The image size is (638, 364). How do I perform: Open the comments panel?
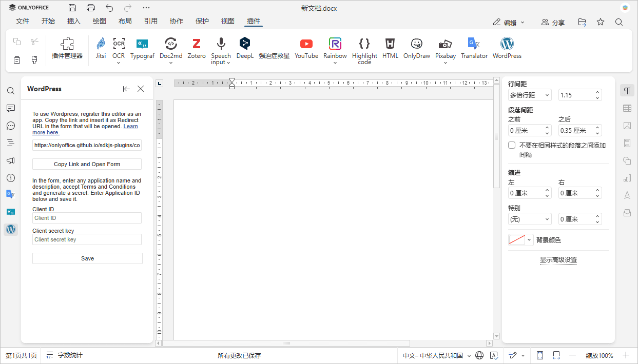pos(11,108)
